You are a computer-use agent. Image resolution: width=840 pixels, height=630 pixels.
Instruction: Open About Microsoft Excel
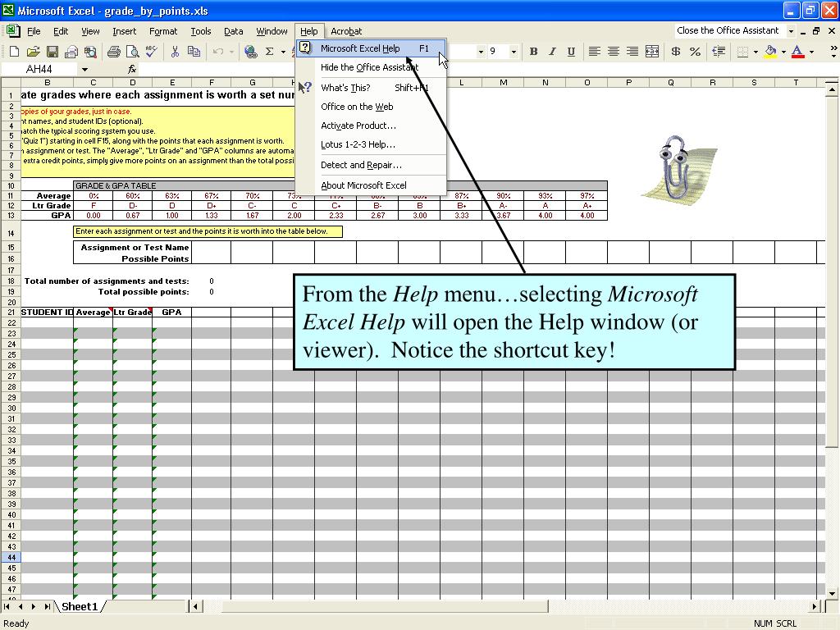[x=371, y=185]
